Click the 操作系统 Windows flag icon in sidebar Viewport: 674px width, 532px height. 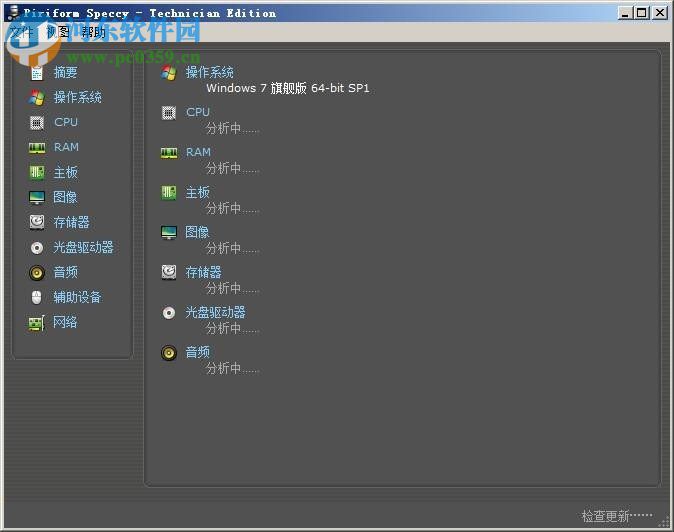pos(37,98)
